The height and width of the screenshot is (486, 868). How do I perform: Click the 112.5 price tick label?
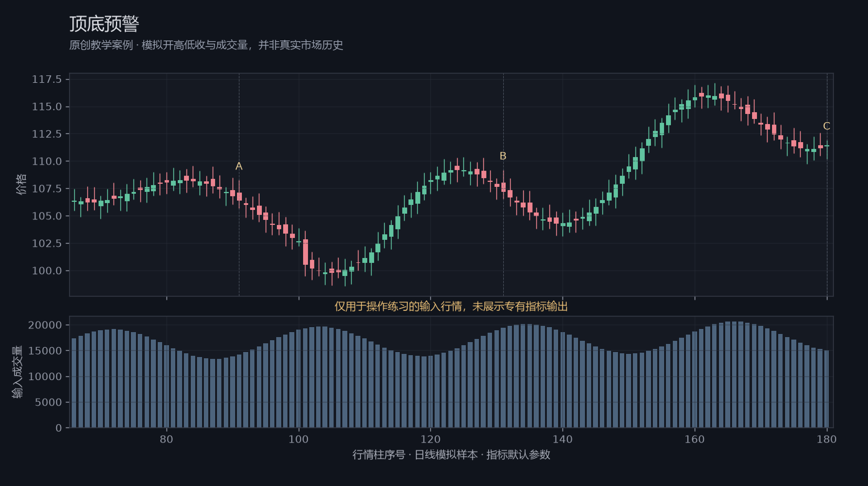pos(47,134)
